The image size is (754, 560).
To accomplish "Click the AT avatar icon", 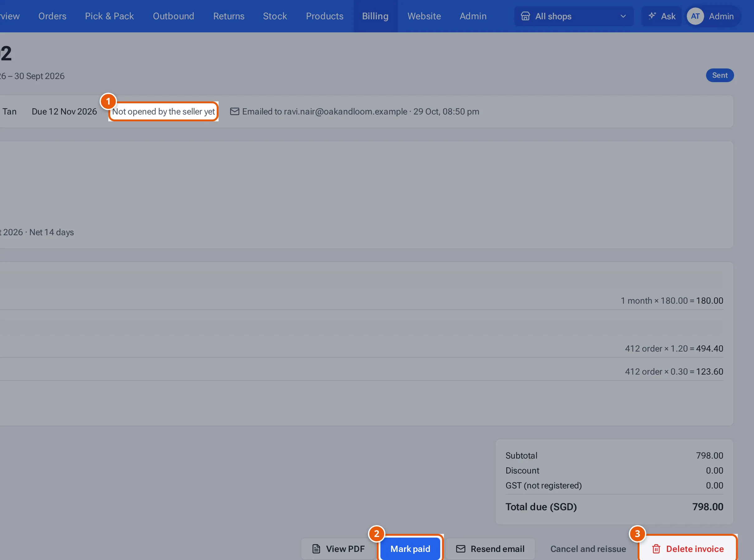I will tap(695, 16).
